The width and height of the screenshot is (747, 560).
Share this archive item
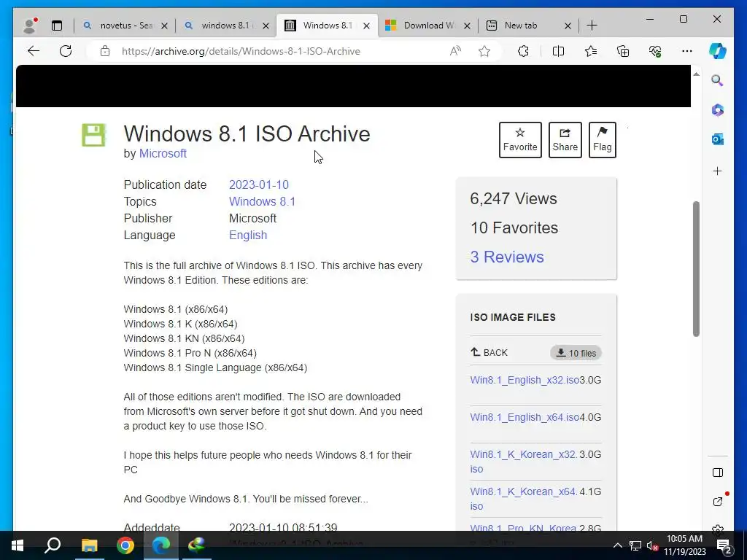click(x=565, y=140)
